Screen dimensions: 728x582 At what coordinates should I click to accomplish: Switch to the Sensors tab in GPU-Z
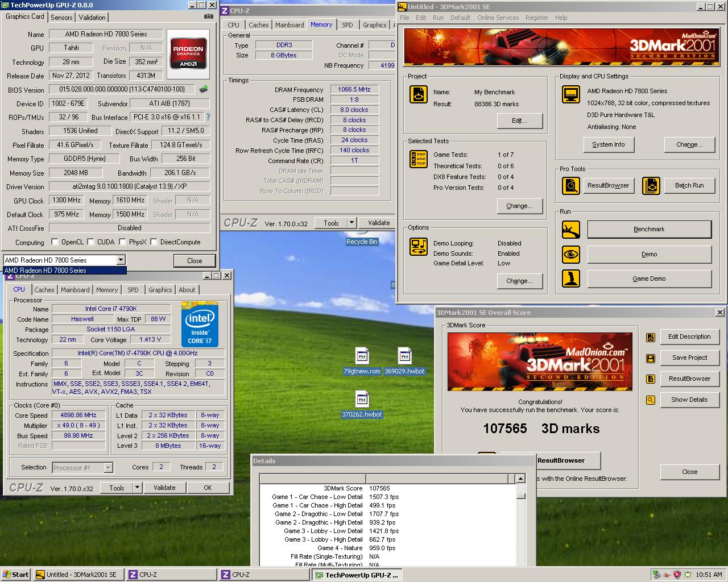(61, 18)
